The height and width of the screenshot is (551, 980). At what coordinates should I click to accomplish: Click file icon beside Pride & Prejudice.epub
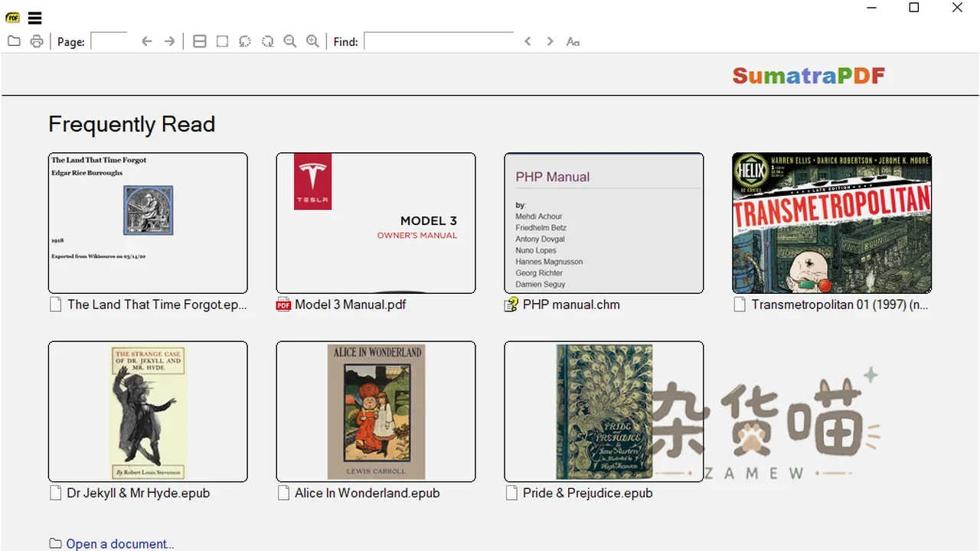point(511,494)
